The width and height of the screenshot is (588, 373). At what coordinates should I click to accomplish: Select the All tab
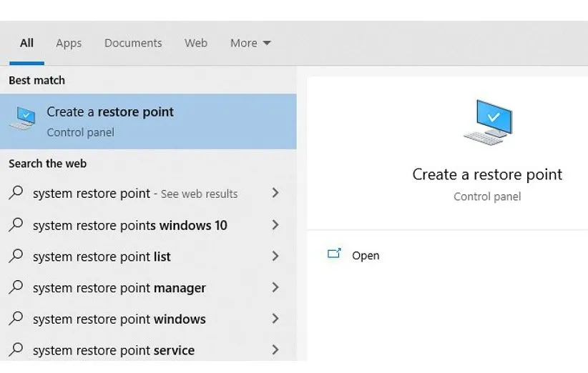click(26, 43)
